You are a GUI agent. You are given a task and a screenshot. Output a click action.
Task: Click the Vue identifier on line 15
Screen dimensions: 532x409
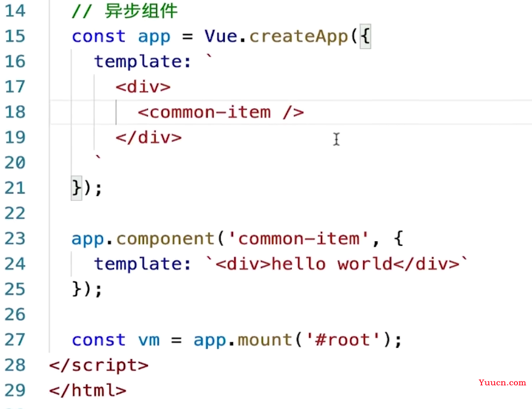[x=221, y=36]
